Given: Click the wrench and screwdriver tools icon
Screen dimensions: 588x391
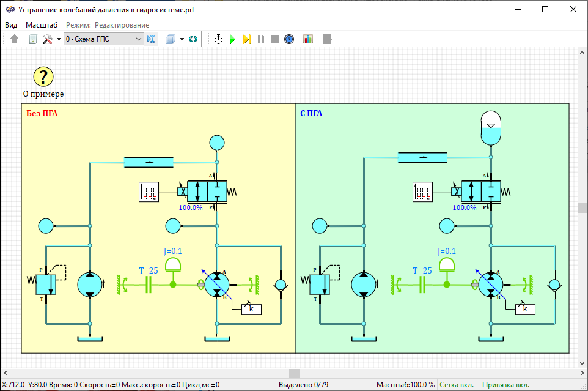Looking at the screenshot, I should click(x=48, y=39).
